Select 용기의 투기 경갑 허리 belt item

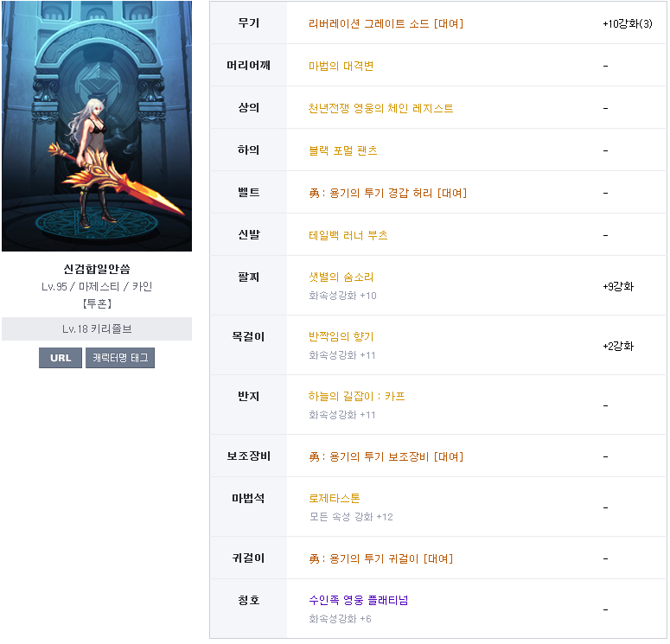387,193
